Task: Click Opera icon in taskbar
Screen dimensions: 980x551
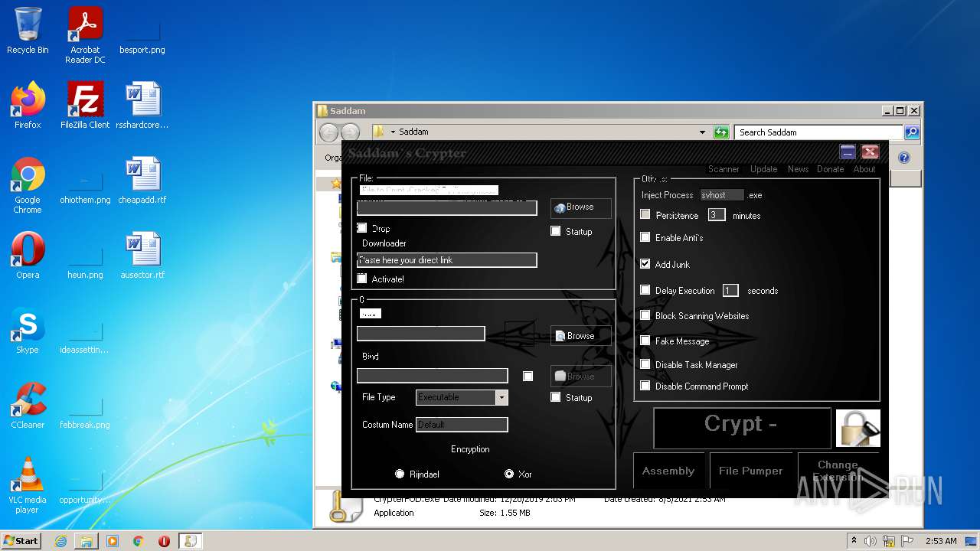Action: (164, 541)
